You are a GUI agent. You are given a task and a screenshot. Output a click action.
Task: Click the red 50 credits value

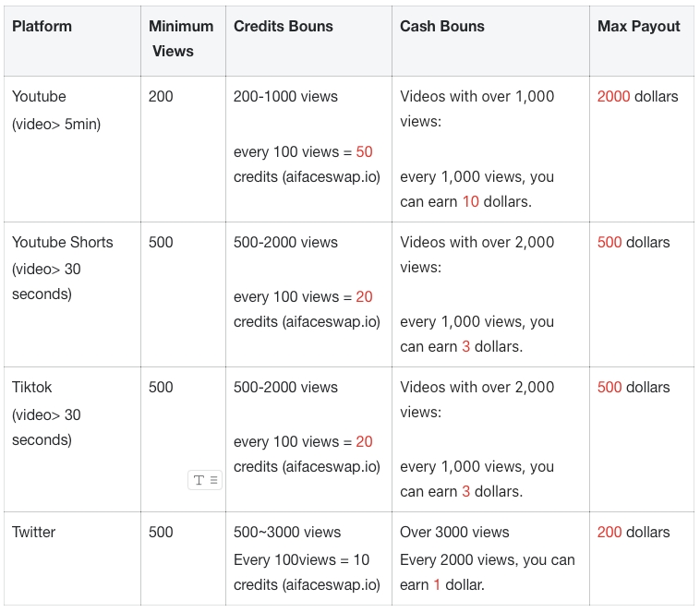364,151
